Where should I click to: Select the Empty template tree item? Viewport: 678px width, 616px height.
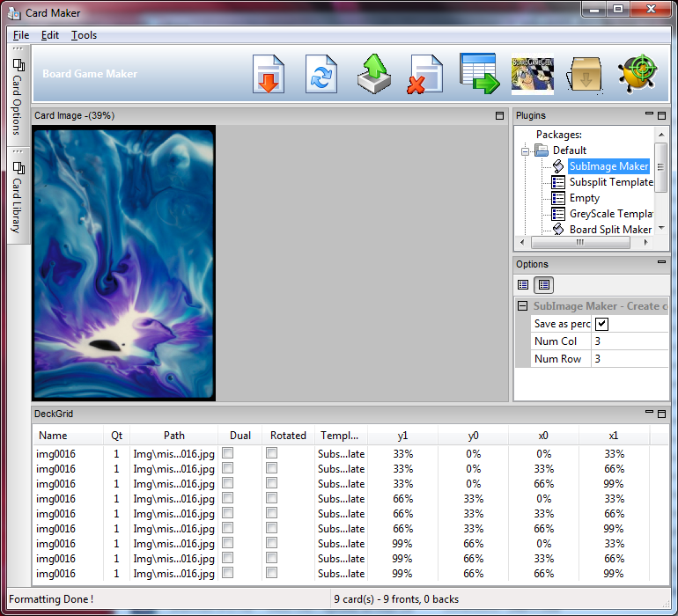click(x=584, y=198)
